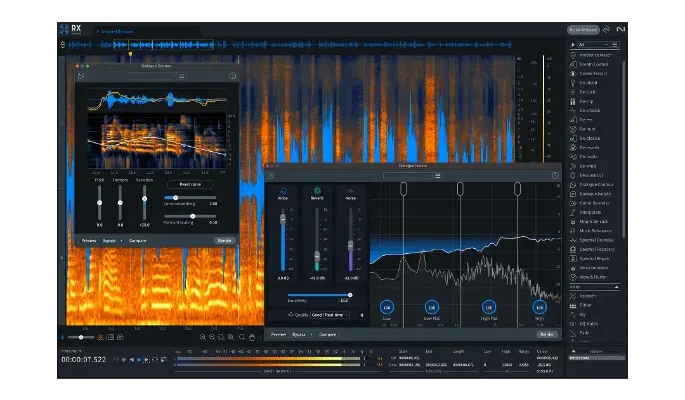Click the Repair Assistant button
The height and width of the screenshot is (400, 685).
click(x=582, y=30)
